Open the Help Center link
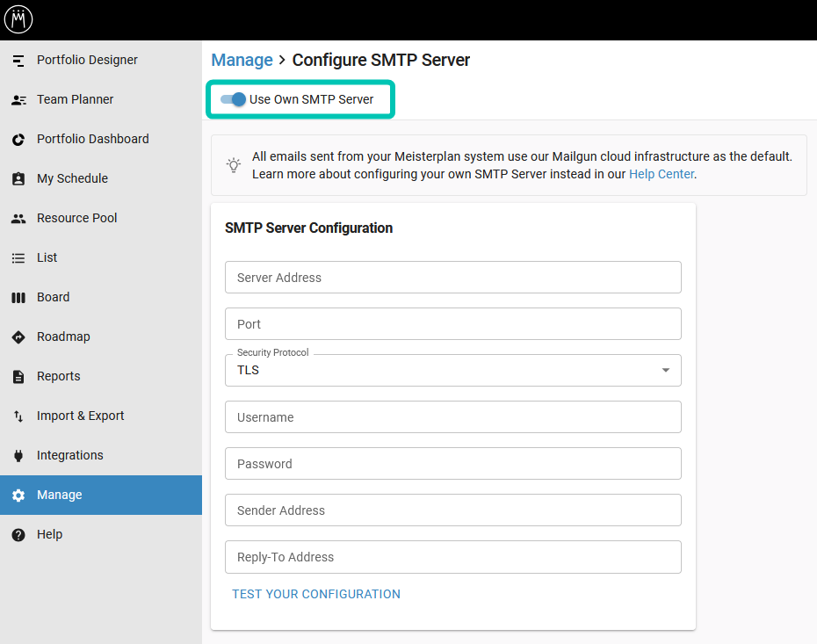This screenshot has width=817, height=644. [x=662, y=174]
